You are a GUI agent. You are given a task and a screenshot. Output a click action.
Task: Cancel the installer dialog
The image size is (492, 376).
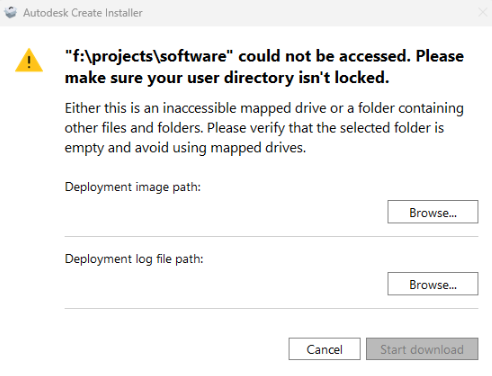tap(324, 349)
